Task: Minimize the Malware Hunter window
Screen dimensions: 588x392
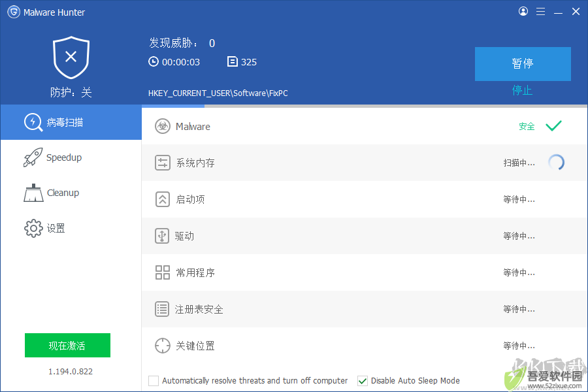Action: click(558, 12)
